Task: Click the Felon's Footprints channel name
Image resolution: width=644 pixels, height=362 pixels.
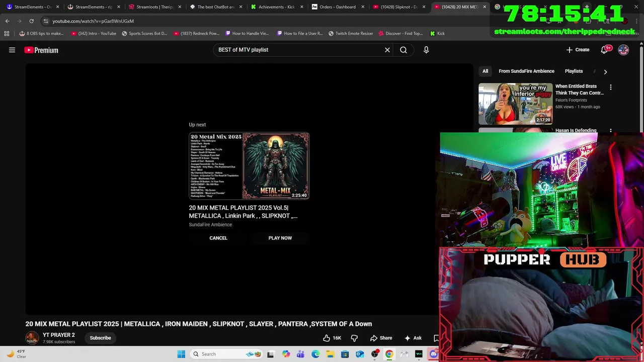Action: 571,100
